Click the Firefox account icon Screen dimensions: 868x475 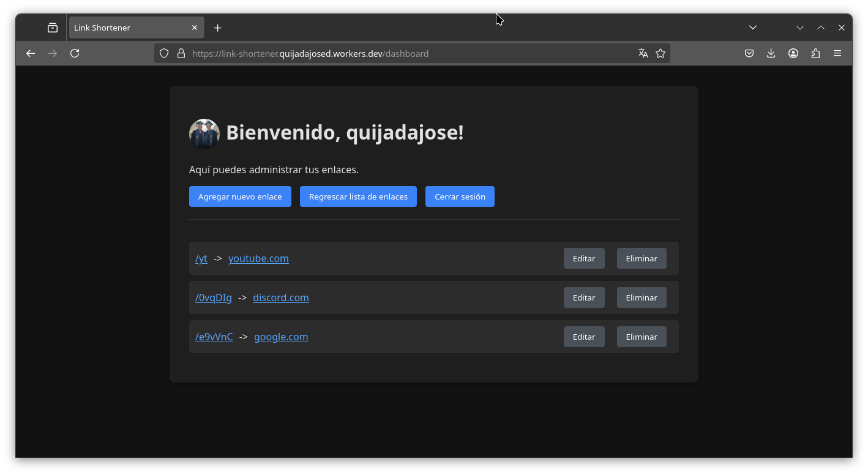[x=793, y=53]
